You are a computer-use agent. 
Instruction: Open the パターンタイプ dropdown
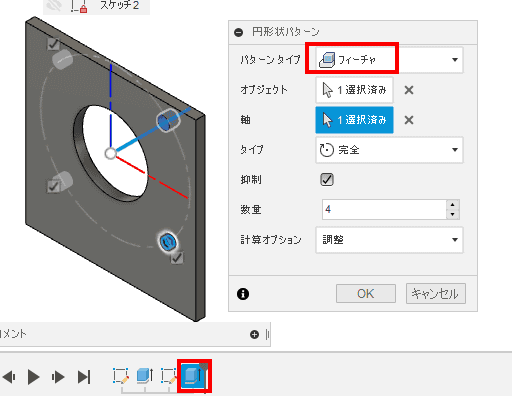click(x=389, y=60)
